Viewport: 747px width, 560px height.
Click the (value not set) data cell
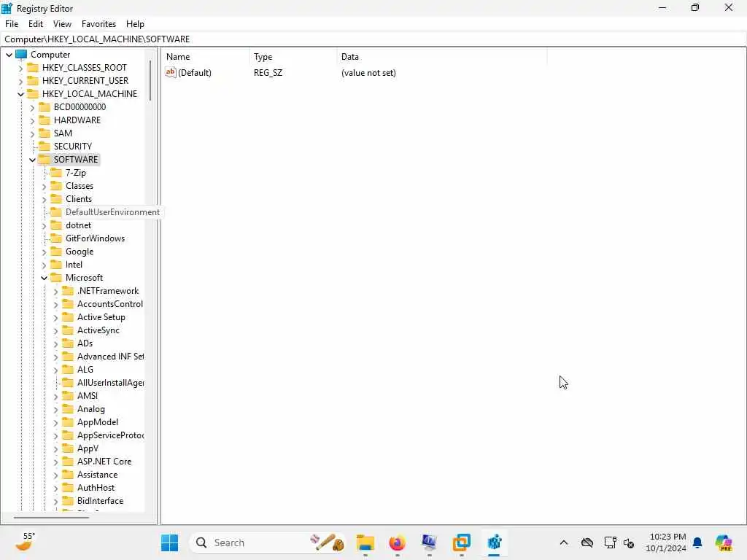pos(368,73)
